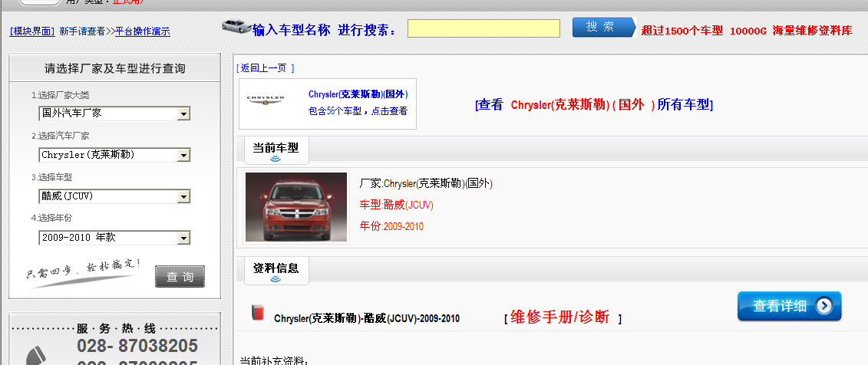Open the 模块界面 link
This screenshot has width=868, height=365.
pos(32,31)
